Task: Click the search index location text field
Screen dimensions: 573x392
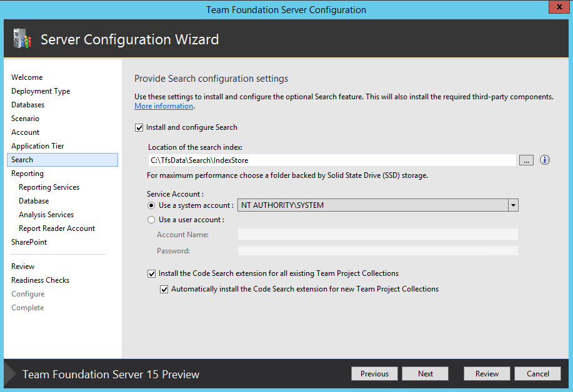Action: pyautogui.click(x=332, y=160)
